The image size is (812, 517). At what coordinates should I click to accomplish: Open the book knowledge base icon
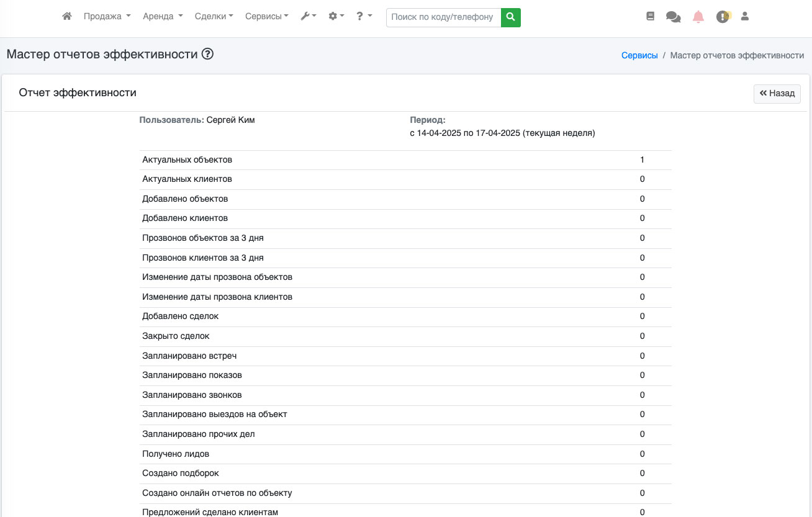(x=650, y=17)
